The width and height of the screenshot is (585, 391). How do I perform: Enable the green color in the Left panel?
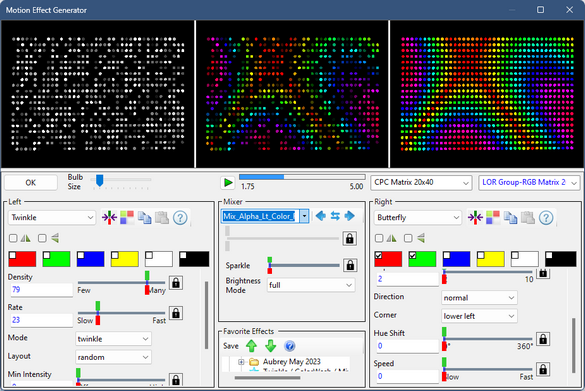pos(47,256)
